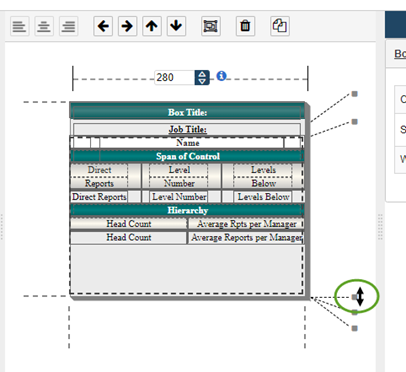Click the select-all frame icon in toolbar
This screenshot has height=372, width=406.
[x=211, y=26]
